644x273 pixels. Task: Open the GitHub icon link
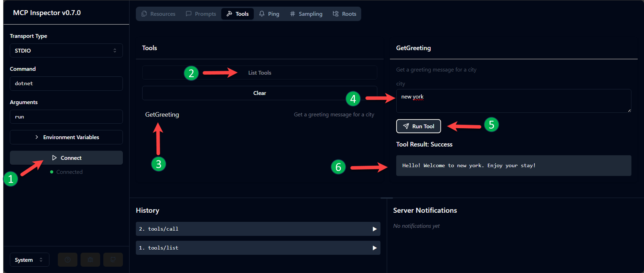[x=113, y=260]
